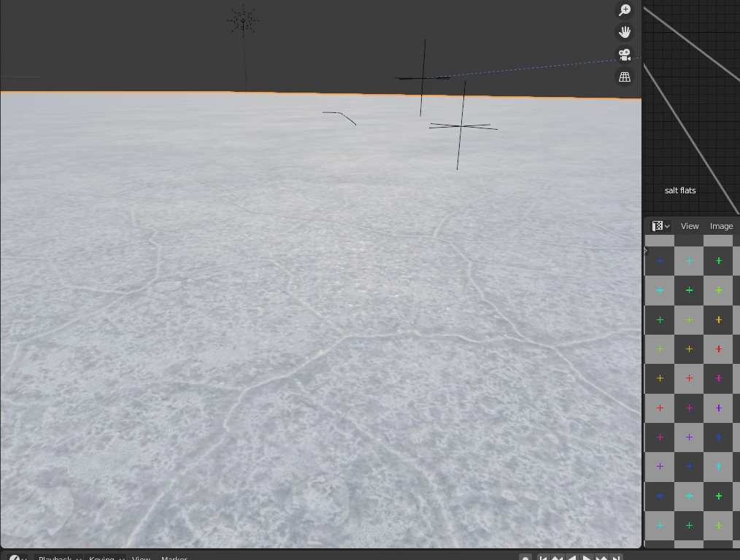Image resolution: width=740 pixels, height=560 pixels.
Task: Click the zoom magnifier icon in viewport
Action: 625,10
